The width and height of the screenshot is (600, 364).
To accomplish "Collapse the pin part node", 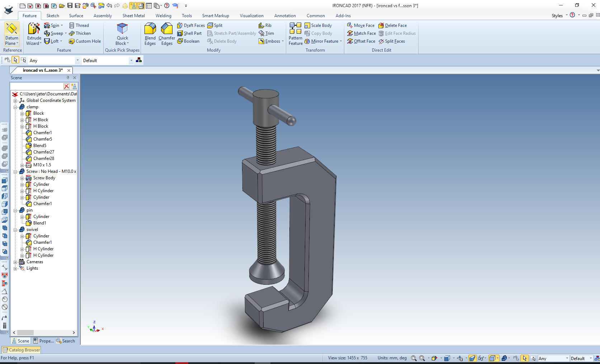I will (15, 210).
